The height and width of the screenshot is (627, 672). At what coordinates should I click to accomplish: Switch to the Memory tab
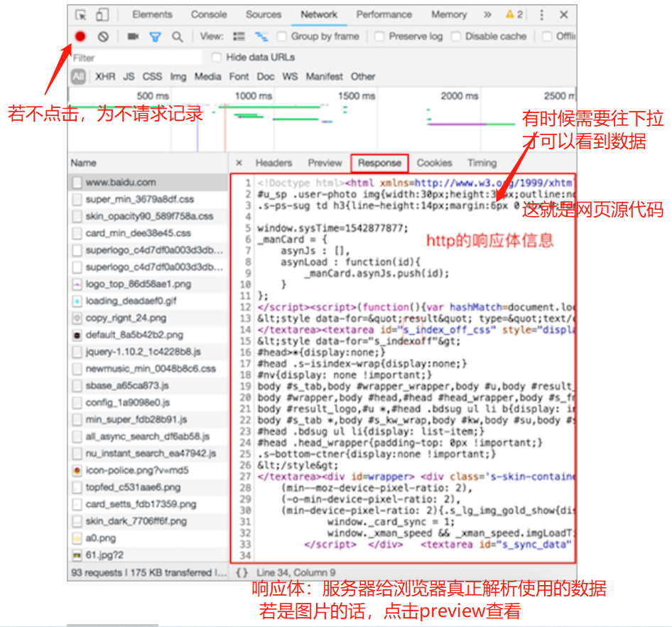pos(449,15)
